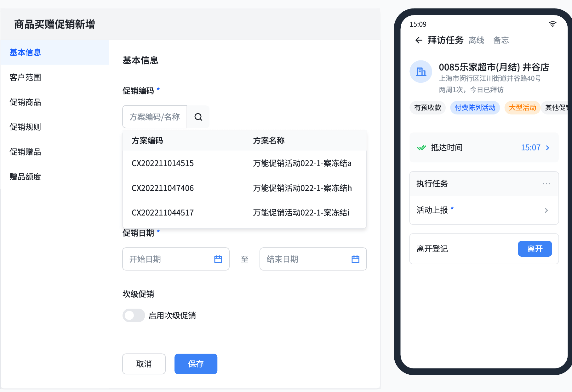Expand arrival time chevron next to 15:07
This screenshot has width=572, height=392.
(547, 148)
